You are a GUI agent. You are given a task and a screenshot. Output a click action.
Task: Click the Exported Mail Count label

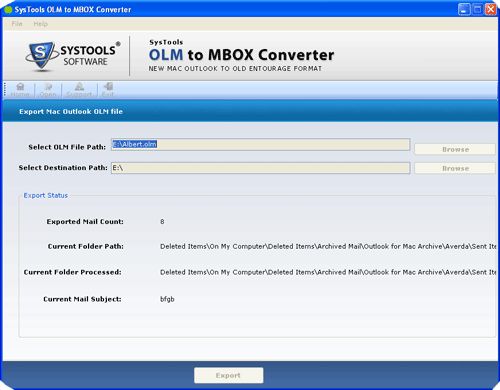85,222
